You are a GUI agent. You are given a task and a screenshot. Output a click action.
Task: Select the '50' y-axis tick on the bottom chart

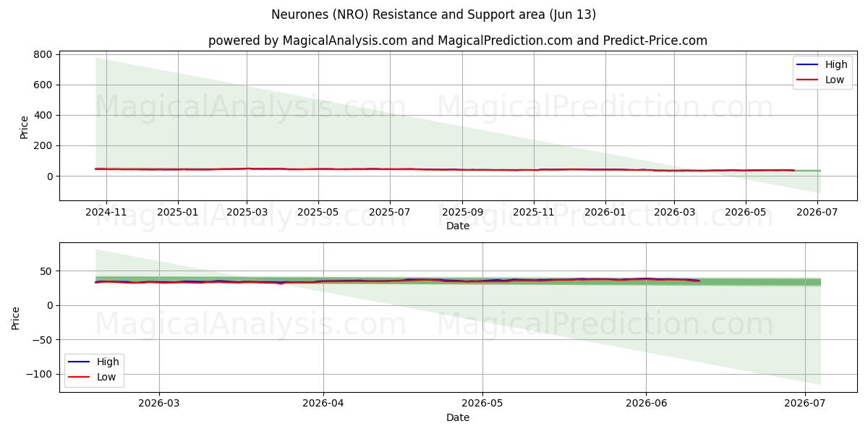click(x=46, y=271)
